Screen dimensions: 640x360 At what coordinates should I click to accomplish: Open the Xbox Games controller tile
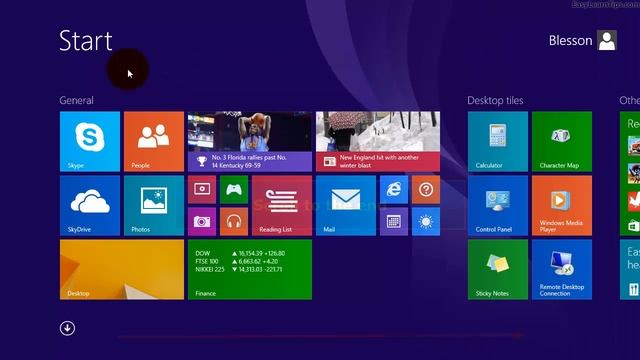pyautogui.click(x=234, y=189)
